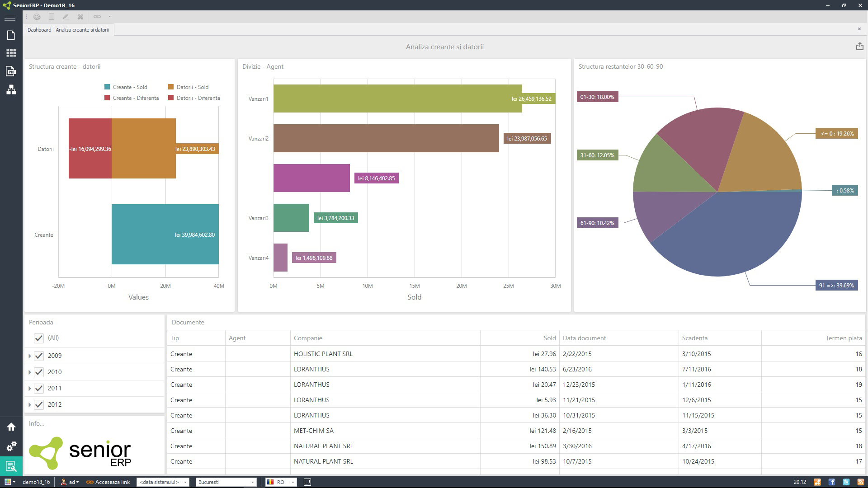Toggle the 2010 checkbox
This screenshot has height=488, width=868.
click(x=39, y=372)
